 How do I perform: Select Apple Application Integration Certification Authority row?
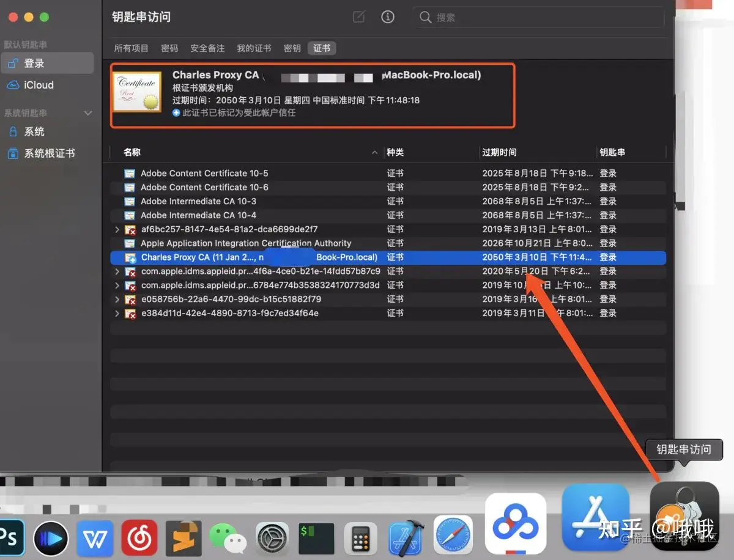[x=388, y=243]
